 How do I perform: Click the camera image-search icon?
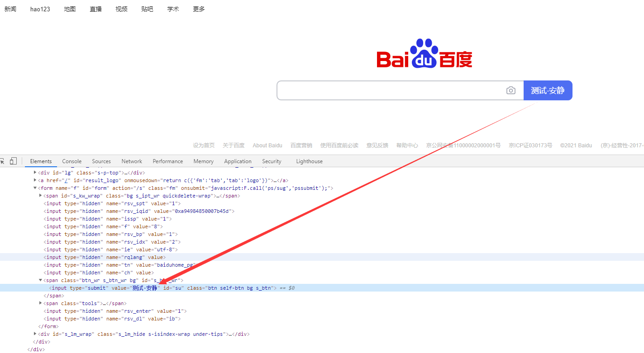(510, 90)
